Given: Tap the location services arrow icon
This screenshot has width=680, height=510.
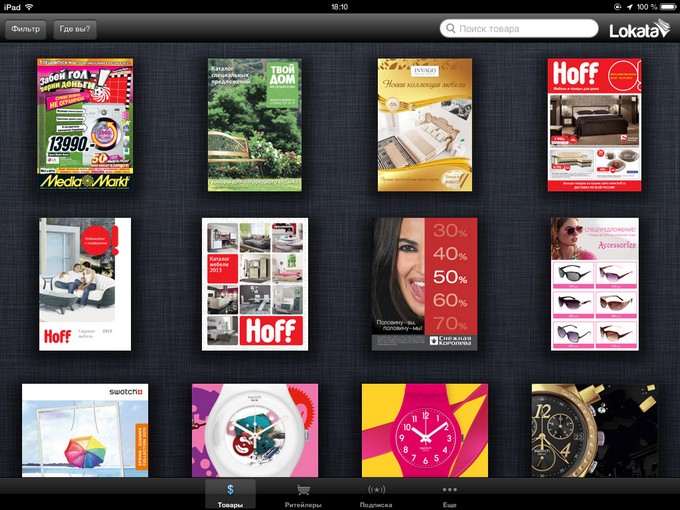Looking at the screenshot, I should 629,7.
